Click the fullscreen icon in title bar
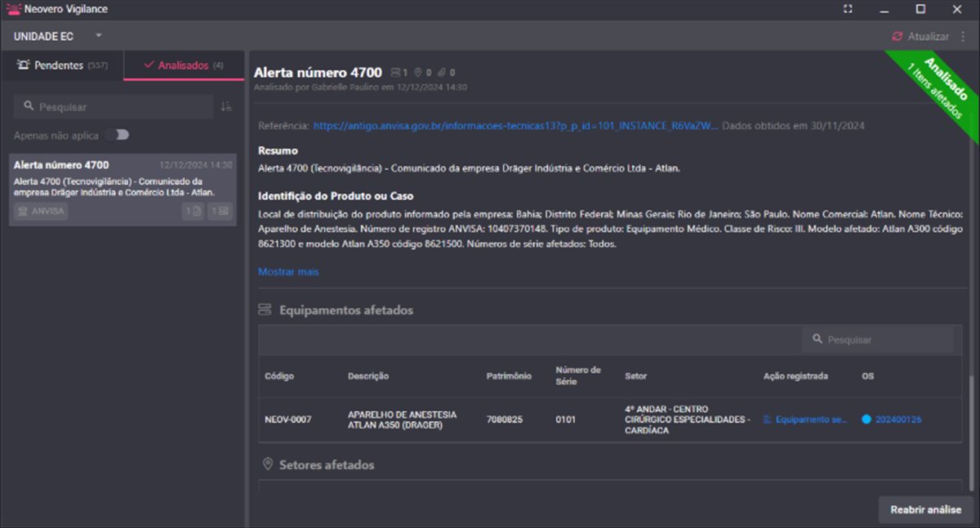Screen dimensions: 980x528 coord(848,9)
